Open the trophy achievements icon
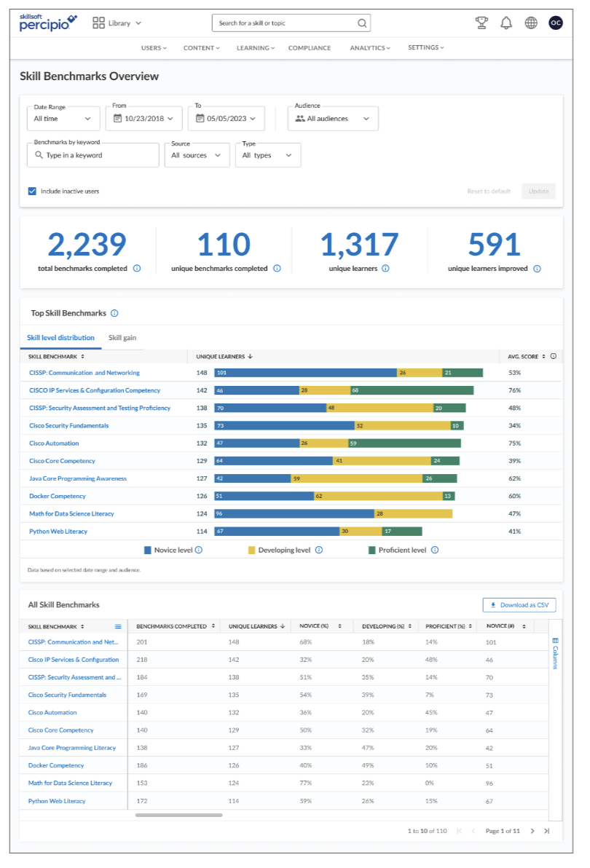Screen dimensions: 590x868 tap(481, 23)
